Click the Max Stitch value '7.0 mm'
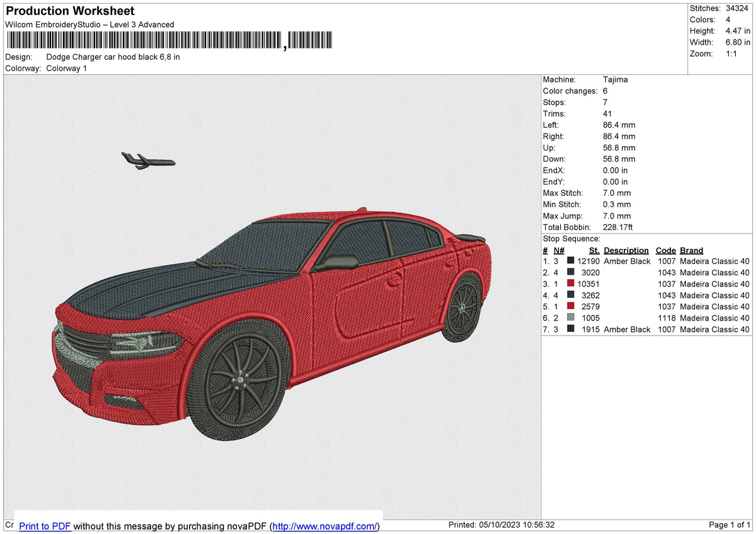 tap(617, 193)
